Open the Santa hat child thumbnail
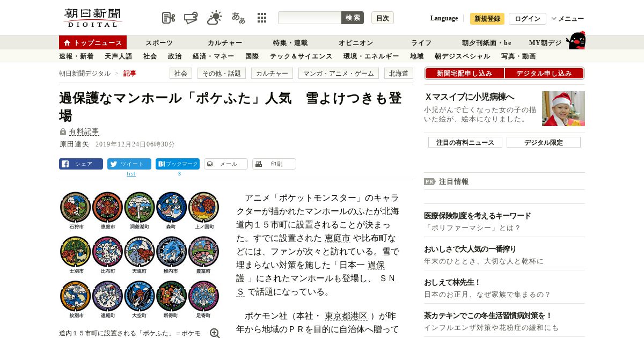Image resolution: width=644 pixels, height=338 pixels. (x=563, y=108)
